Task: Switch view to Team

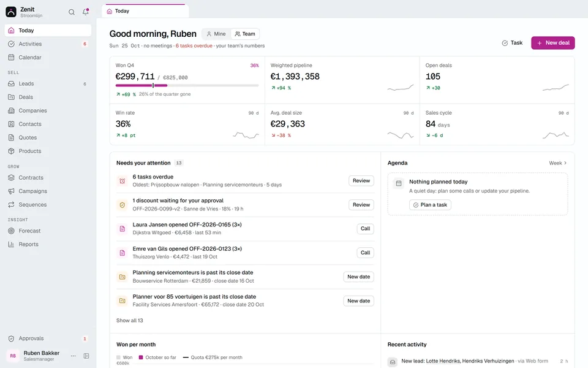Action: (245, 34)
